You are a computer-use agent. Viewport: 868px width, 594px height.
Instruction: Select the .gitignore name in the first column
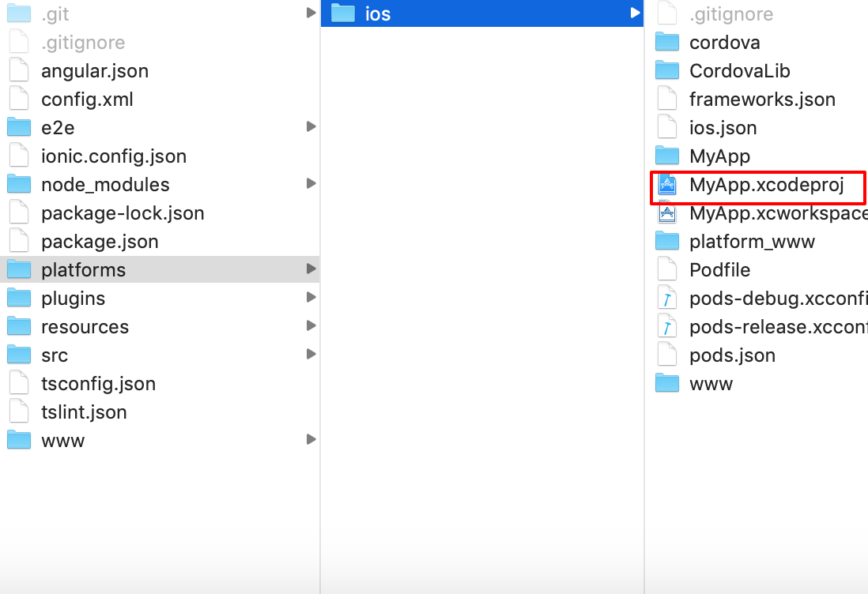(x=83, y=43)
